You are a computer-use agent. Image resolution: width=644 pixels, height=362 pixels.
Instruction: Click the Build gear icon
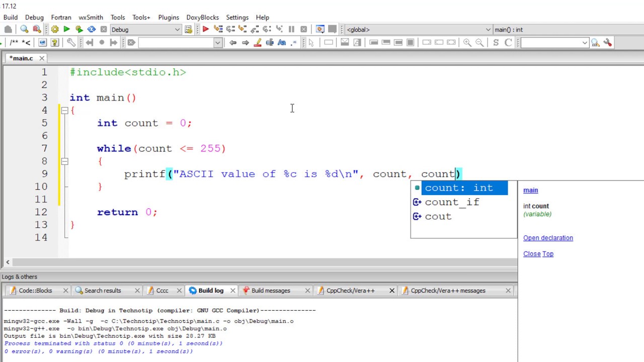click(x=55, y=30)
